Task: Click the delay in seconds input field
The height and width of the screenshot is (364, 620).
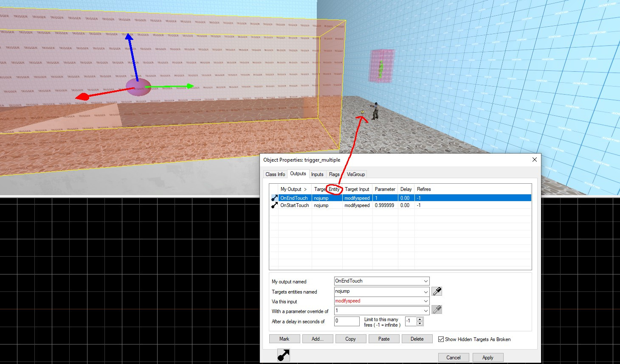Action: 347,321
